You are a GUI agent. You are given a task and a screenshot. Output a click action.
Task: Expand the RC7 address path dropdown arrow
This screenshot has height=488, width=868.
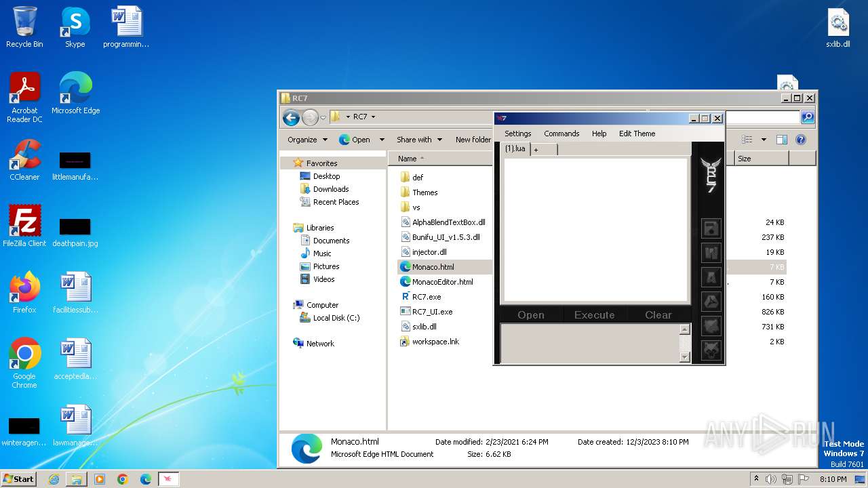click(x=373, y=117)
